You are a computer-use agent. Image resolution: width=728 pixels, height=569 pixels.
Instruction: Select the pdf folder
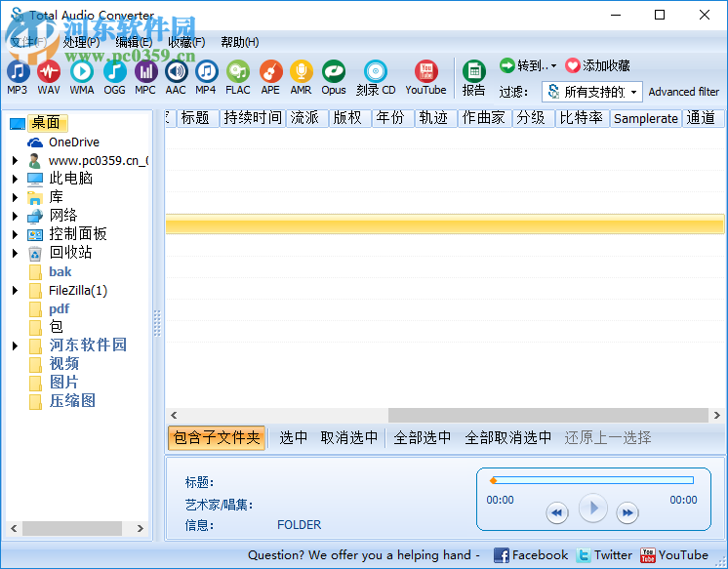(59, 308)
